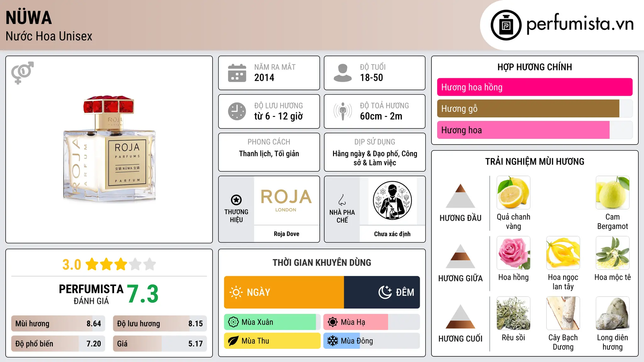Open the Quả chanh vàng lemon note image

coord(514,193)
